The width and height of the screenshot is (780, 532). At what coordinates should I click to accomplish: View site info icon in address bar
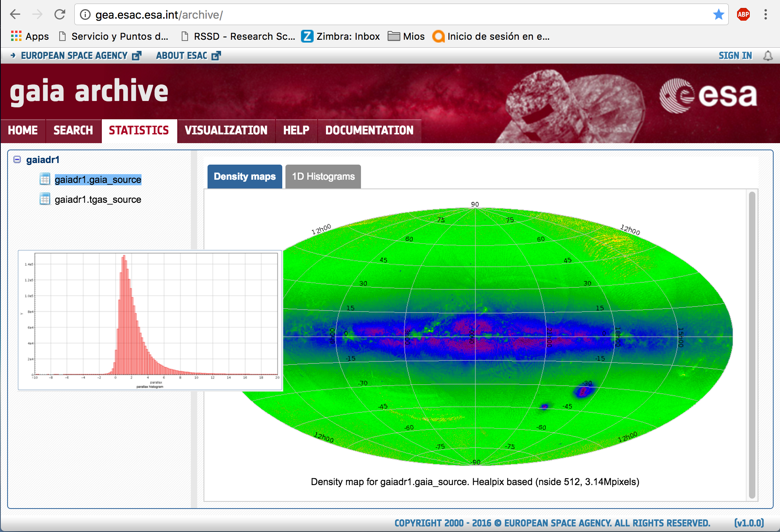tap(85, 15)
